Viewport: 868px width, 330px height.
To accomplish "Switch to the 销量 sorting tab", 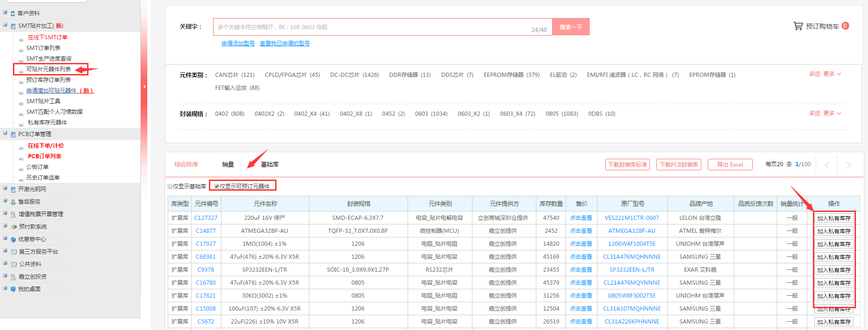I will tap(228, 164).
